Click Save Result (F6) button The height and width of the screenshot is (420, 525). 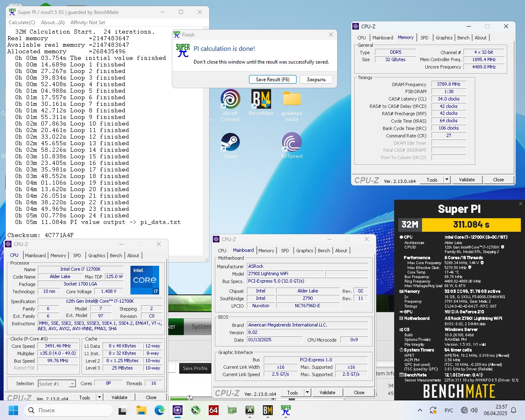click(273, 80)
